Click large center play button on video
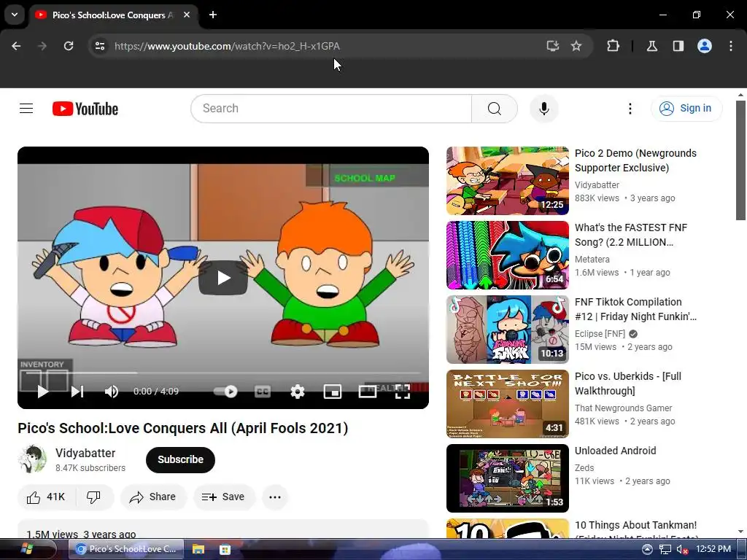The height and width of the screenshot is (560, 747). pyautogui.click(x=223, y=278)
